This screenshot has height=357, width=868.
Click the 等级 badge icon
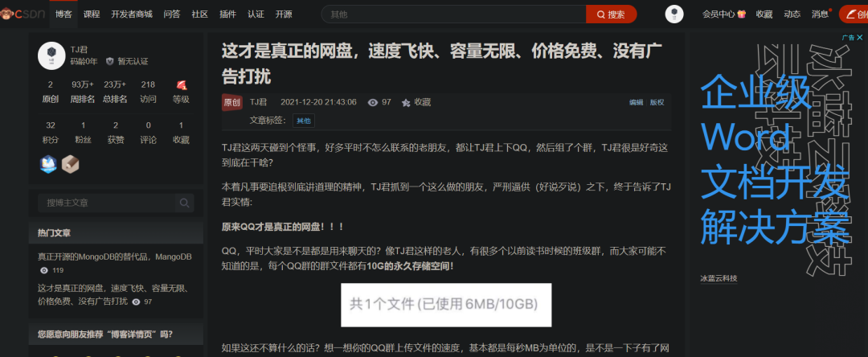point(181,85)
